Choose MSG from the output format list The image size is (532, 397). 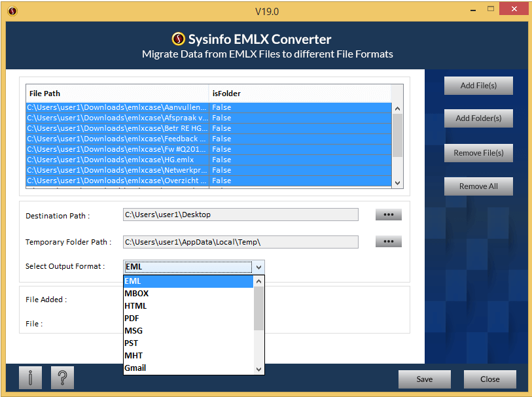[x=188, y=331]
